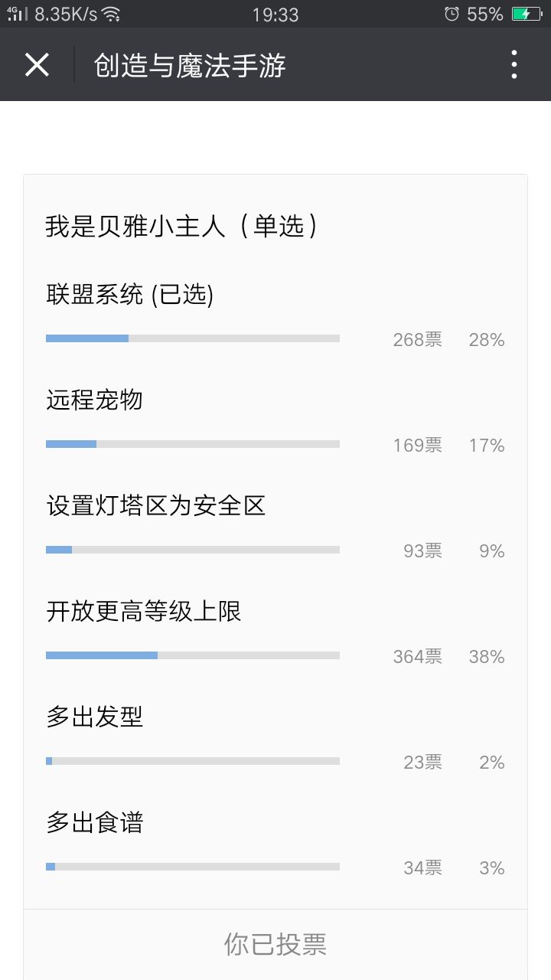Screen dimensions: 551x980
Task: Click the 开放更高等级上限 progress bar
Action: point(193,655)
